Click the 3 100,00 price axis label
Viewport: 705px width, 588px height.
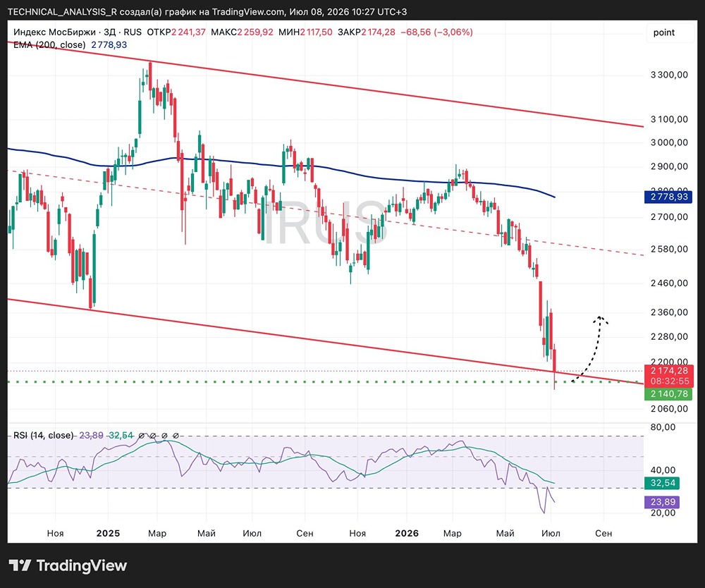click(x=669, y=119)
